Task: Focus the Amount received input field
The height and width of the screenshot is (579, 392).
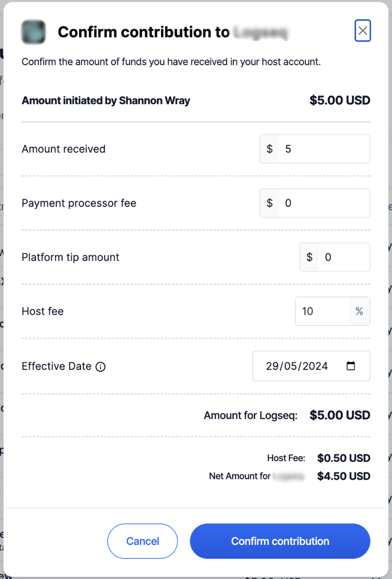Action: coord(324,149)
